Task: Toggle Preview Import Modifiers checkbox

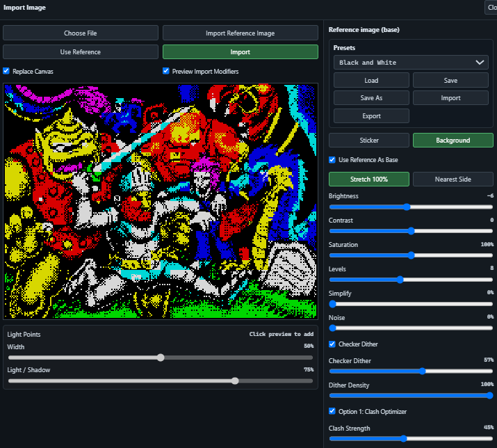Action: 165,71
